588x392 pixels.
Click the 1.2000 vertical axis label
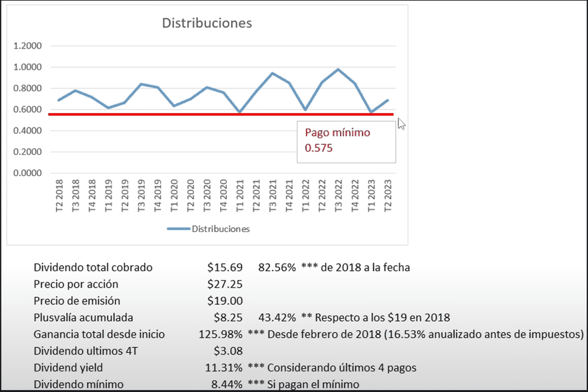tap(28, 46)
